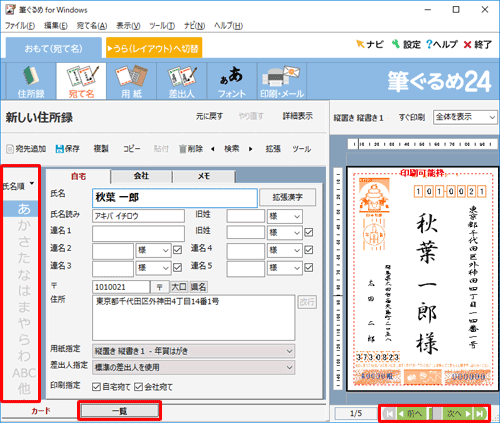This screenshot has height=423, width=500.
Task: Click 複製 duplicate
Action: click(x=101, y=149)
